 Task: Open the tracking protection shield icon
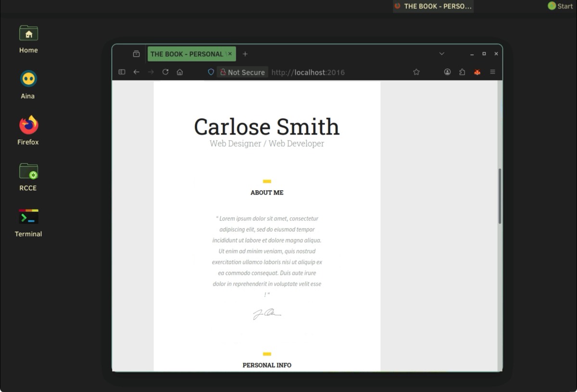click(x=211, y=72)
